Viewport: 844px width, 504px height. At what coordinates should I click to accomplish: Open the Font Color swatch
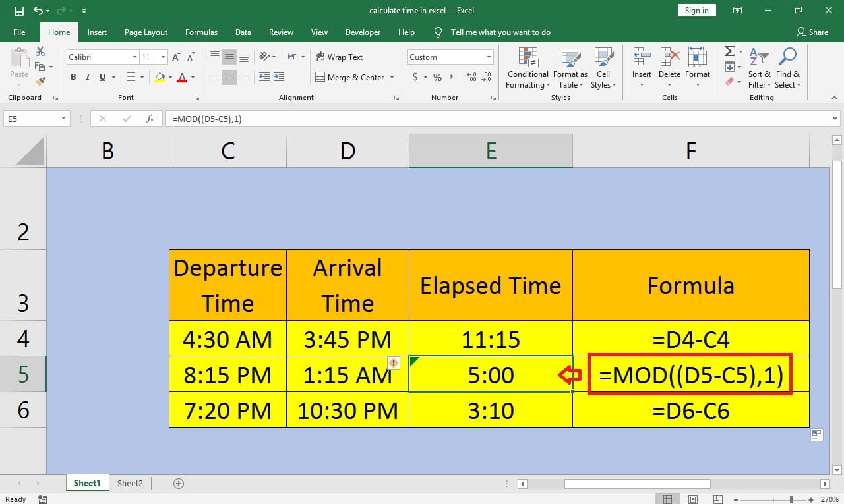182,77
